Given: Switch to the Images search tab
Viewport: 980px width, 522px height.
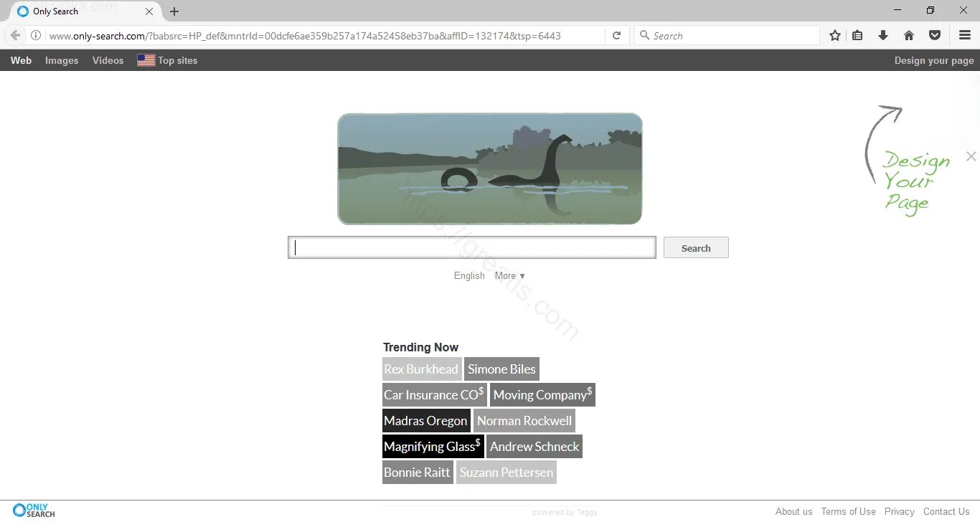Looking at the screenshot, I should tap(62, 60).
